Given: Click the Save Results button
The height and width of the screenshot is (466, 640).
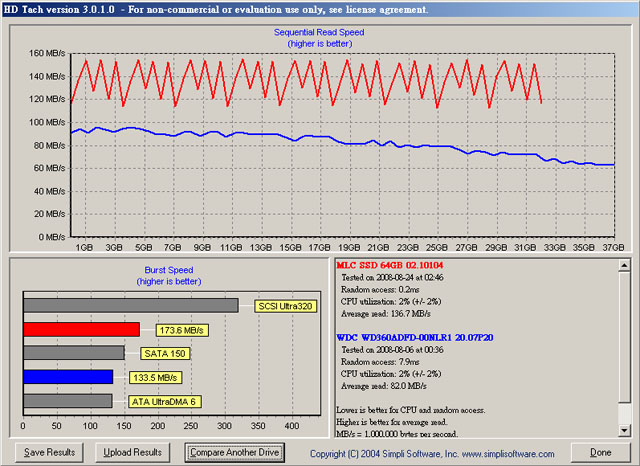Looking at the screenshot, I should [x=50, y=452].
